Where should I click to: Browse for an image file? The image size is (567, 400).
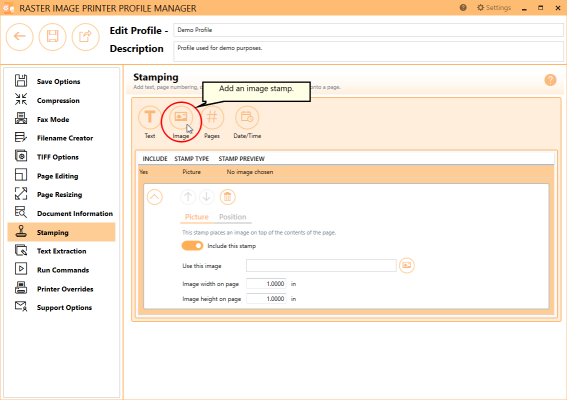tap(407, 265)
